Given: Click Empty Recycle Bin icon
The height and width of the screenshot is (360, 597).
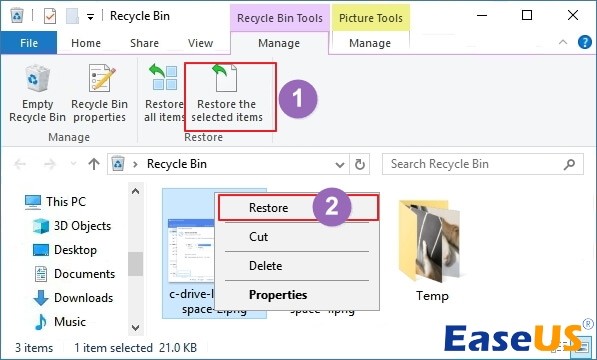Looking at the screenshot, I should coord(37,78).
